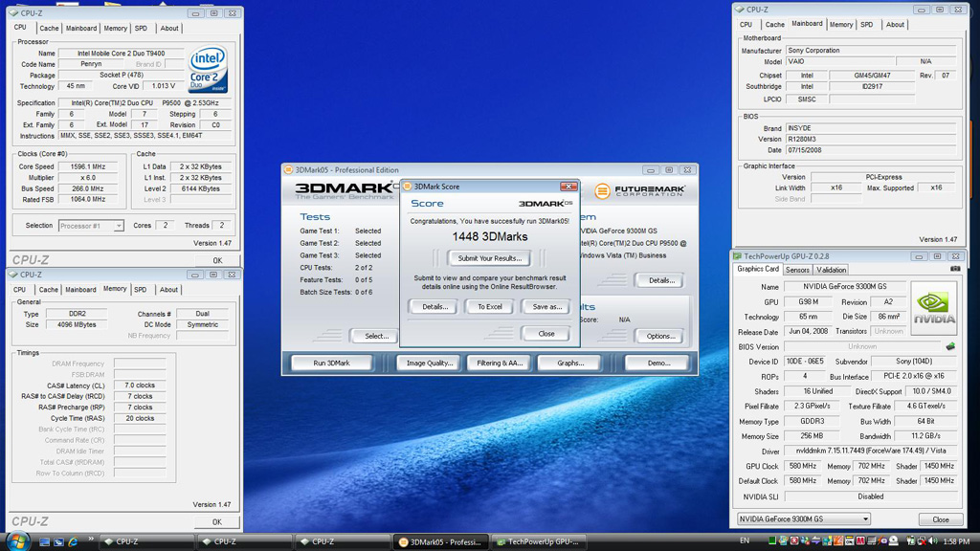Click Save as button in score dialog

coord(546,307)
